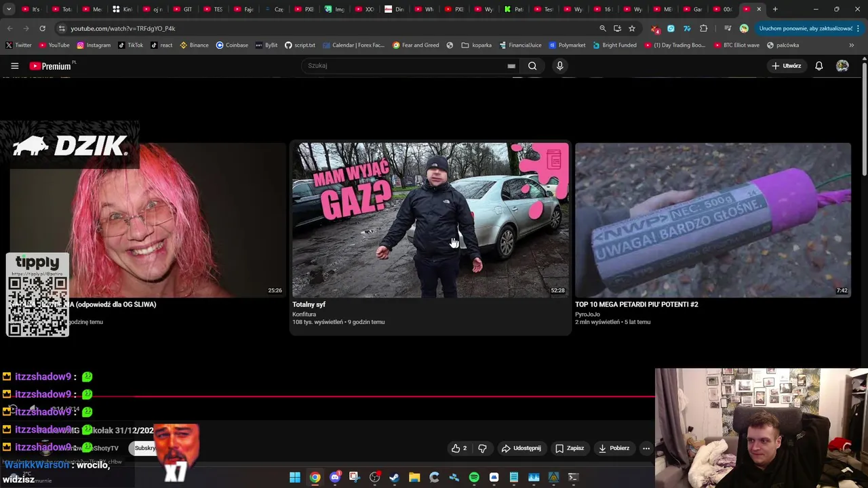Screen dimensions: 868x488
Task: Switch to the GIT browser tab
Action: pos(183,9)
